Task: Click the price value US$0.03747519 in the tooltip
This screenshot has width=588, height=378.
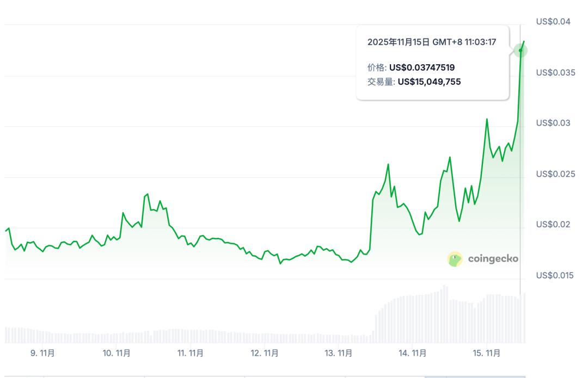Action: point(422,67)
